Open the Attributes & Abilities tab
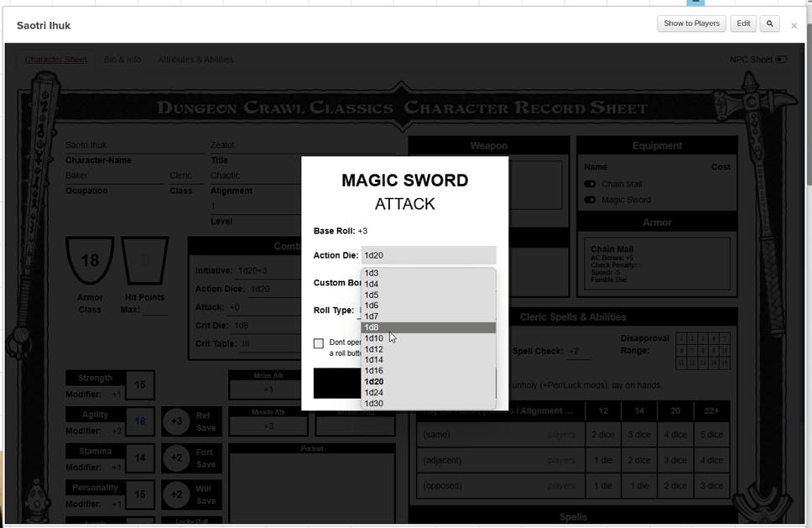The width and height of the screenshot is (812, 528). coord(195,60)
